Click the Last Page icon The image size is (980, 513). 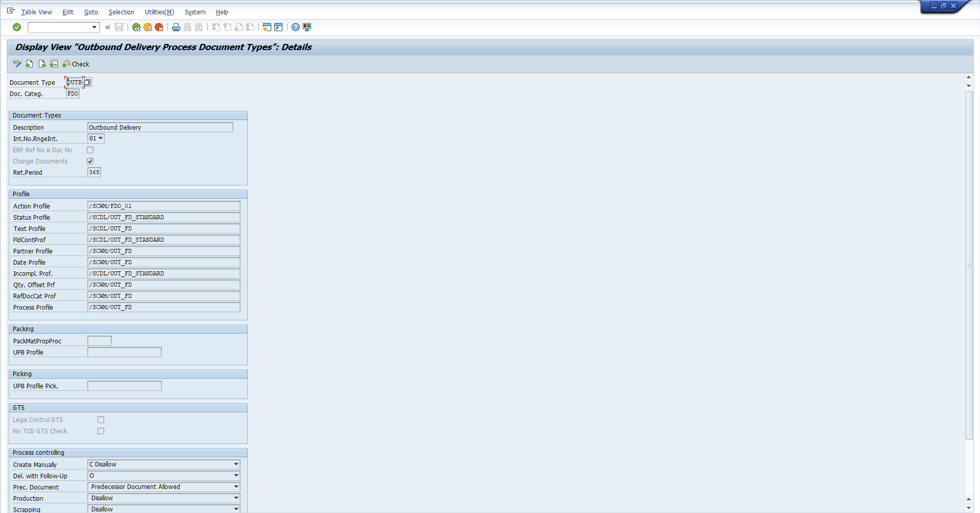pos(250,27)
